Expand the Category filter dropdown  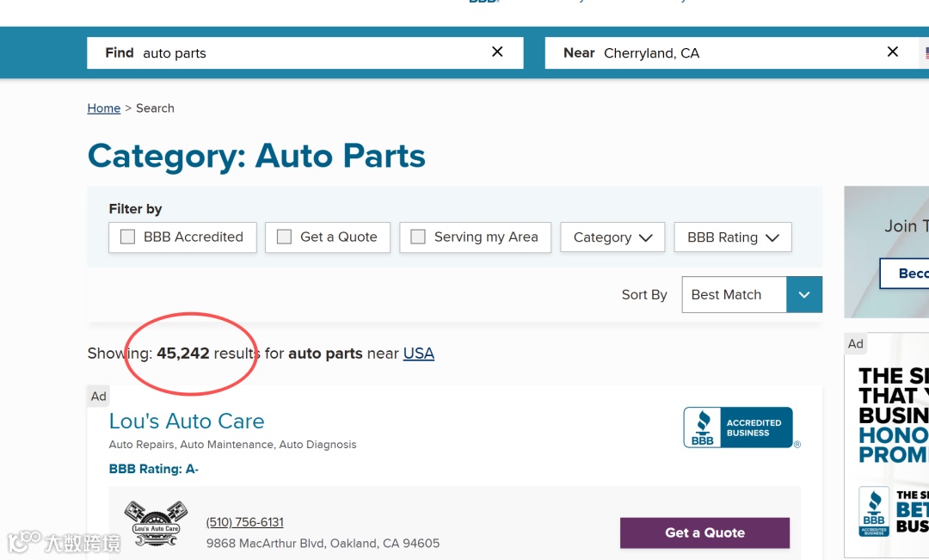coord(612,237)
